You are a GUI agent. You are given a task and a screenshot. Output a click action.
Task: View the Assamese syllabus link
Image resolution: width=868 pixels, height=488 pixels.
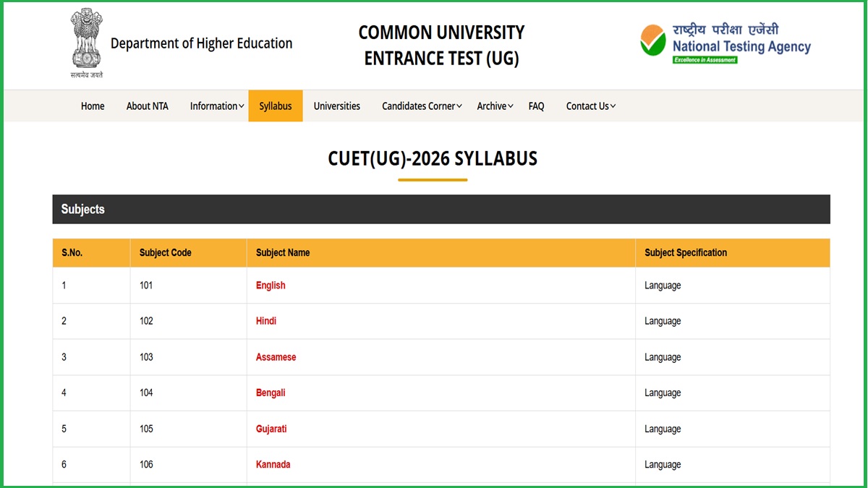pyautogui.click(x=276, y=357)
